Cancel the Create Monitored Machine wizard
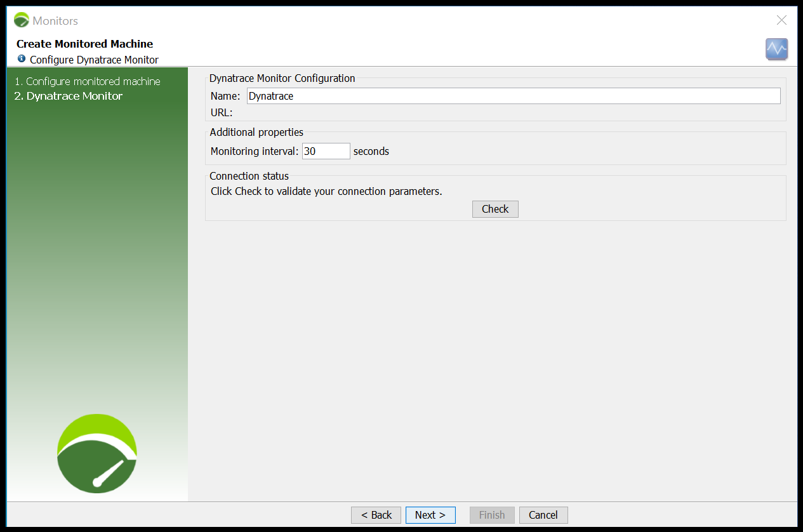Screen dimensions: 803x532 point(543,515)
